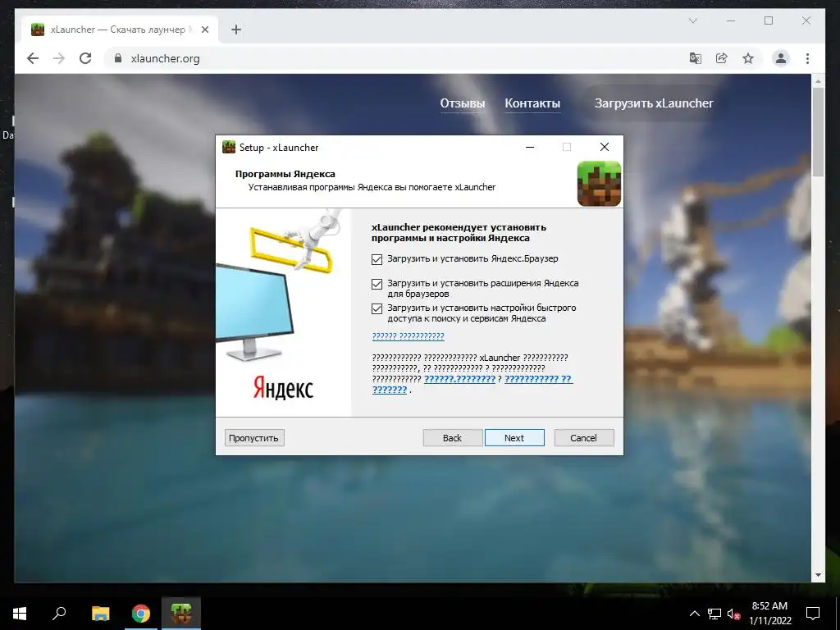The image size is (840, 630).
Task: Click the Chrome taskbar icon
Action: click(x=141, y=614)
